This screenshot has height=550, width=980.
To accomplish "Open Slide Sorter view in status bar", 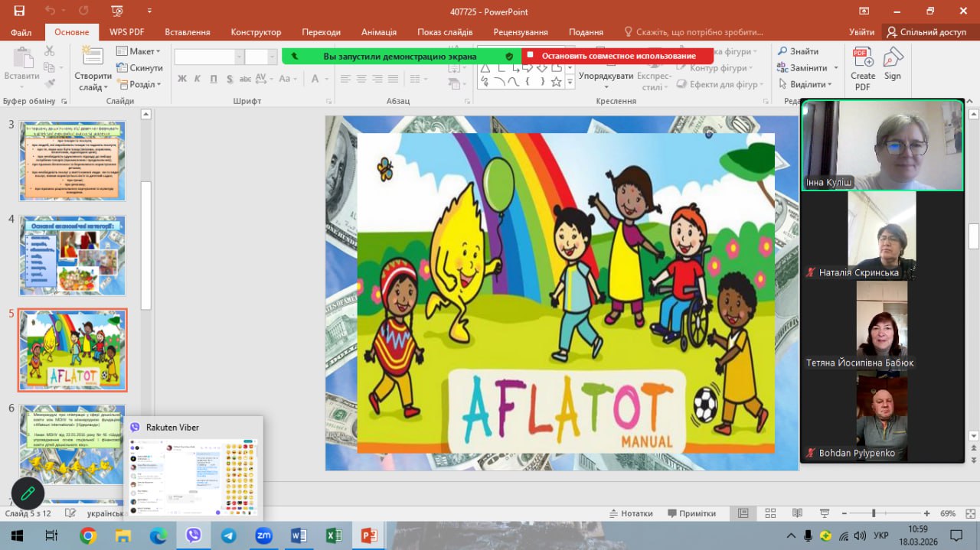I will point(769,513).
